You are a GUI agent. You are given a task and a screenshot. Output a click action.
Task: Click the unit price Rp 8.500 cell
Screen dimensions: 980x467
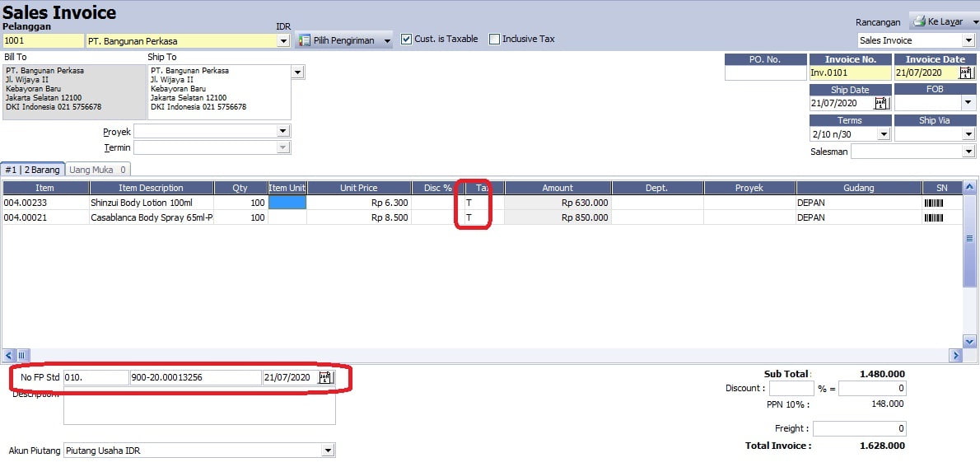point(359,217)
